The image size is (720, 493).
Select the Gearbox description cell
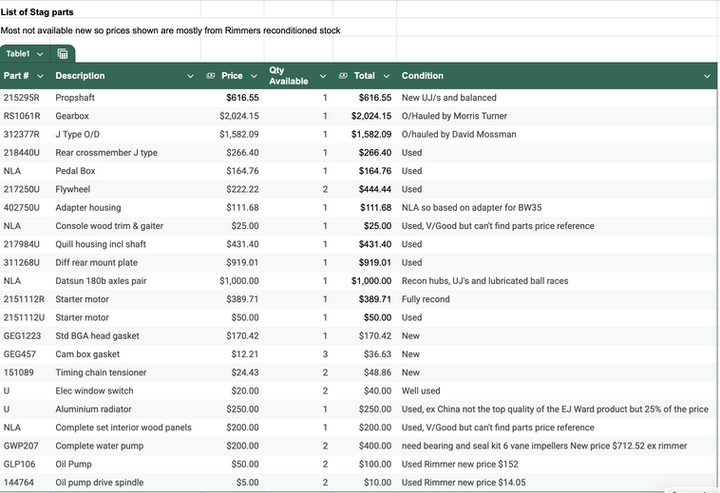click(72, 116)
